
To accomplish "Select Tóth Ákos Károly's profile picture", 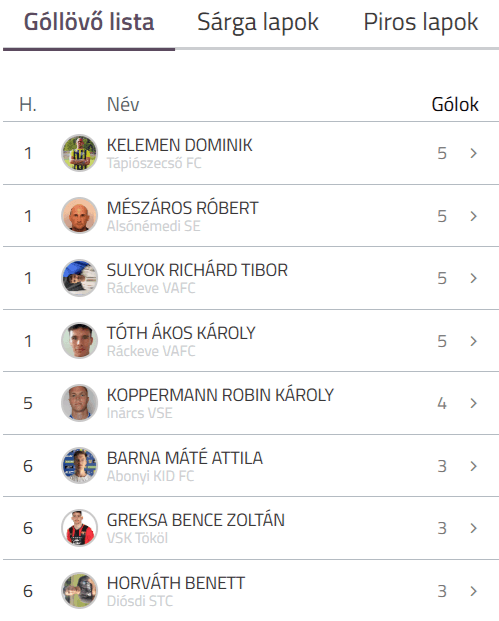I will tap(80, 341).
